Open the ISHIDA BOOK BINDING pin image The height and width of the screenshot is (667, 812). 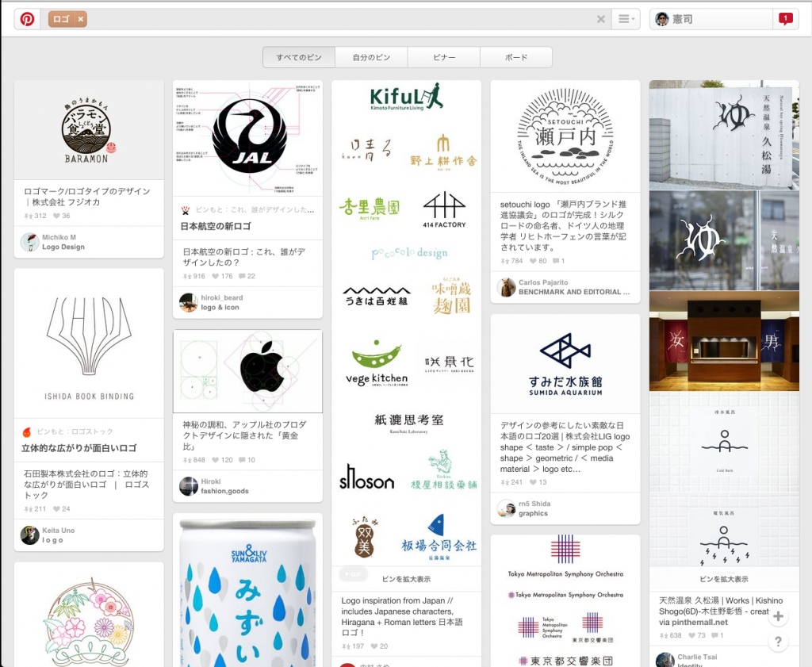click(89, 343)
